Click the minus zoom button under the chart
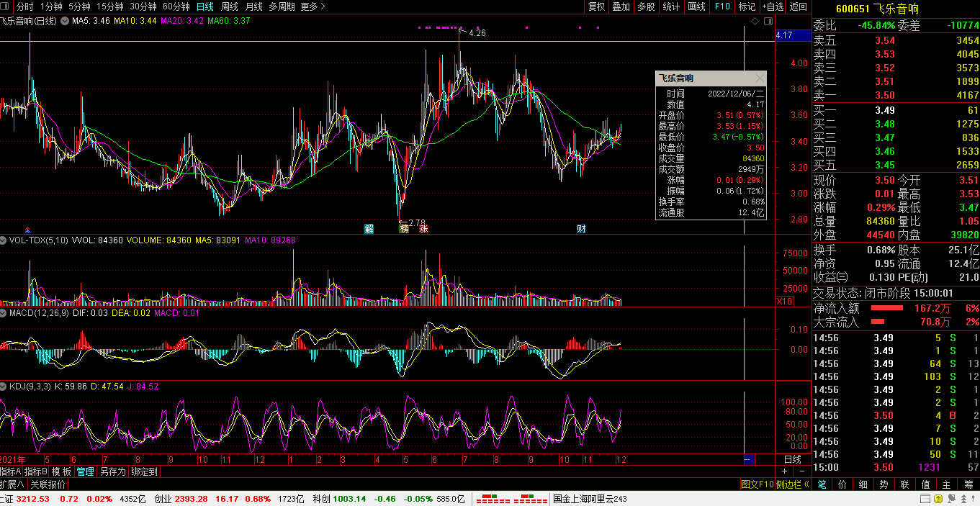980x506 pixels. point(801,471)
